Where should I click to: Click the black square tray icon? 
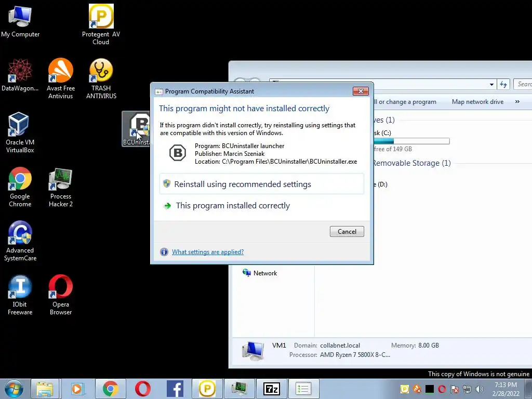click(430, 389)
